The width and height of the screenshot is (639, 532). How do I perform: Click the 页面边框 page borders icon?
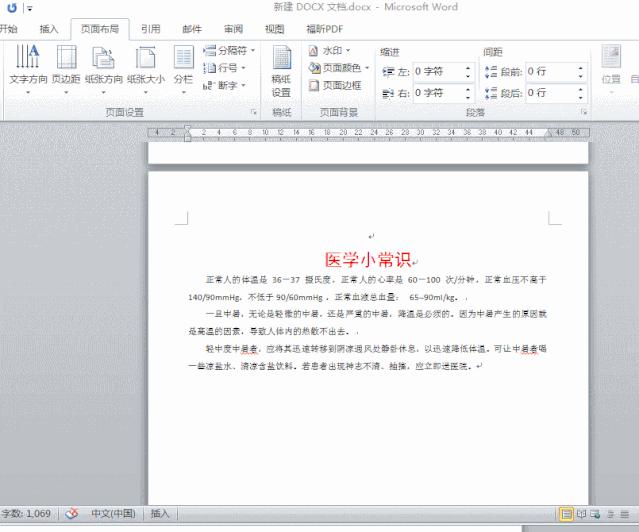pos(334,86)
